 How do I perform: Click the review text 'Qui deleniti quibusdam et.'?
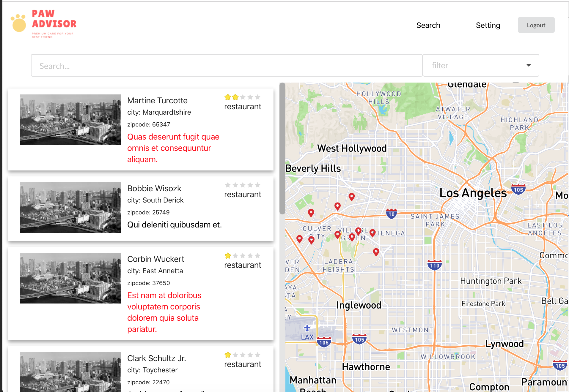pos(175,225)
